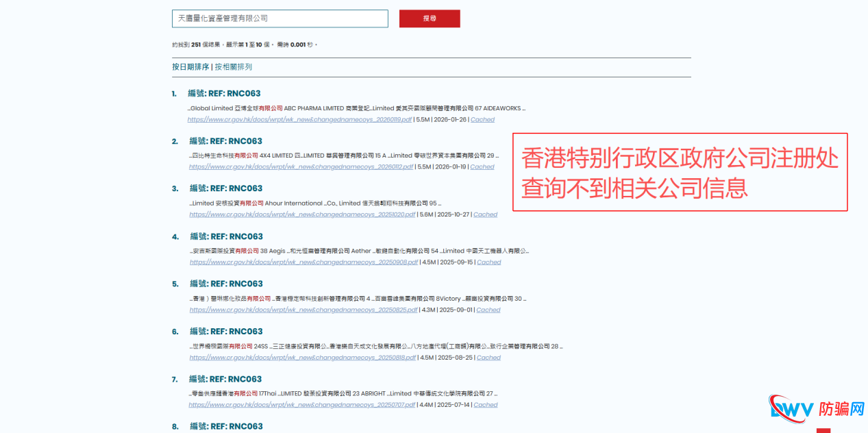The image size is (868, 433).
Task: Open Cached version of result 1
Action: coord(482,119)
